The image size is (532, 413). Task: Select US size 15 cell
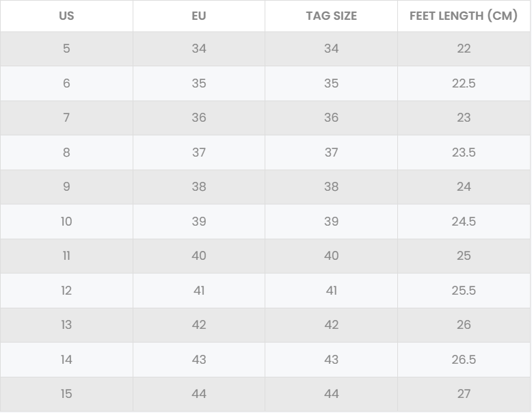pos(66,394)
